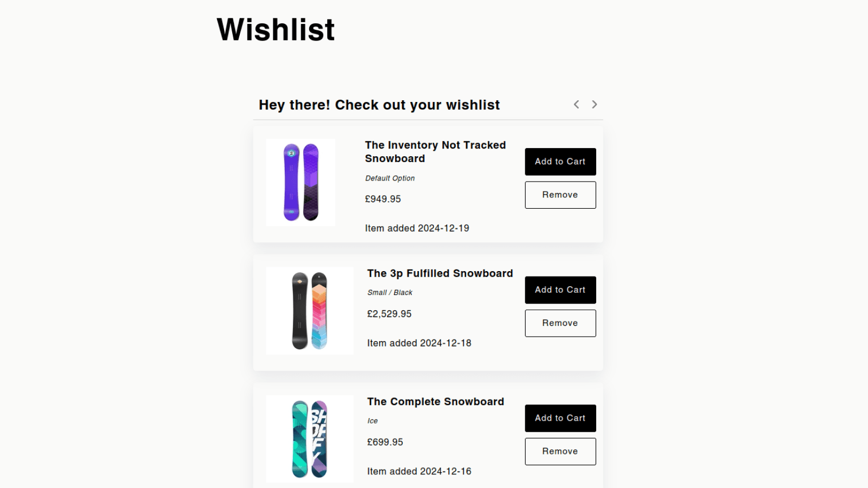Click the £2,529.95 price text
This screenshot has width=868, height=488.
[x=389, y=314]
